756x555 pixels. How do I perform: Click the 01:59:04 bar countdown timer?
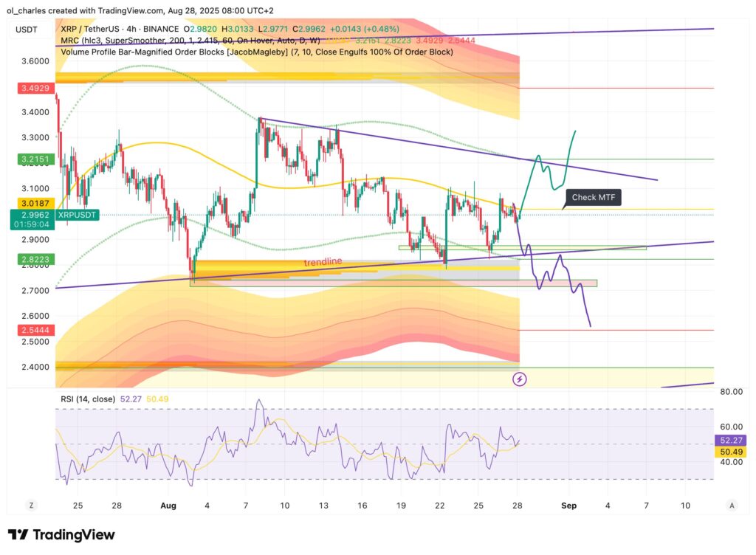tap(31, 224)
